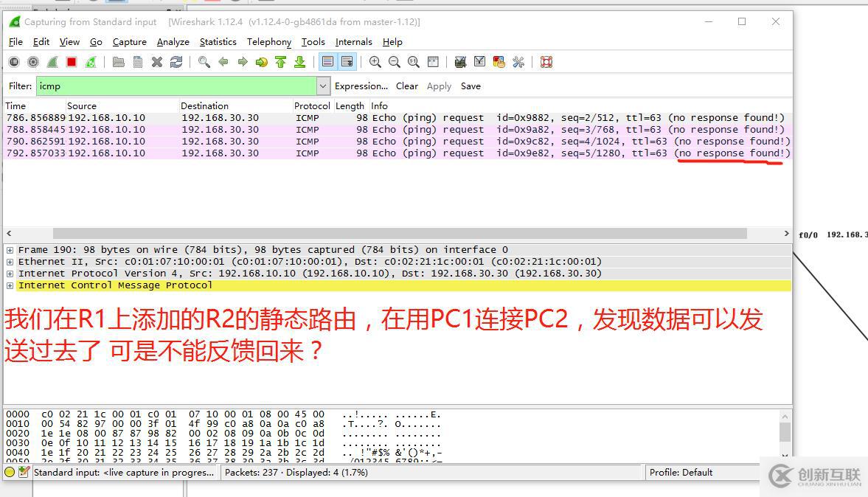Toggle packet list colorization
The image size is (868, 497).
pyautogui.click(x=329, y=61)
